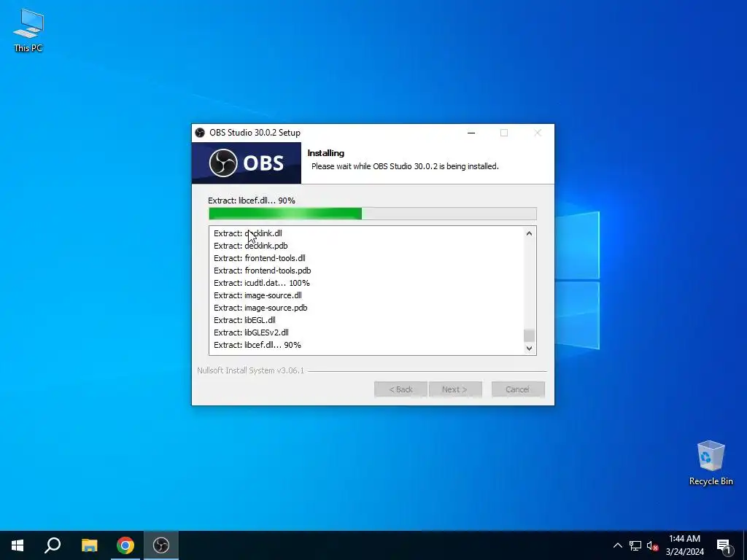Select the last log line 'libcef.dll... 90%'
The width and height of the screenshot is (747, 560).
coord(258,345)
